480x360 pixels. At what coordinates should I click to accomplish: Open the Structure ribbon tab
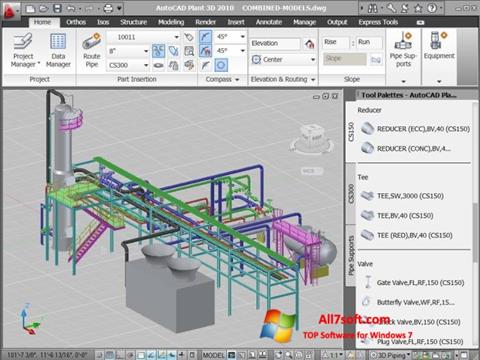(133, 22)
